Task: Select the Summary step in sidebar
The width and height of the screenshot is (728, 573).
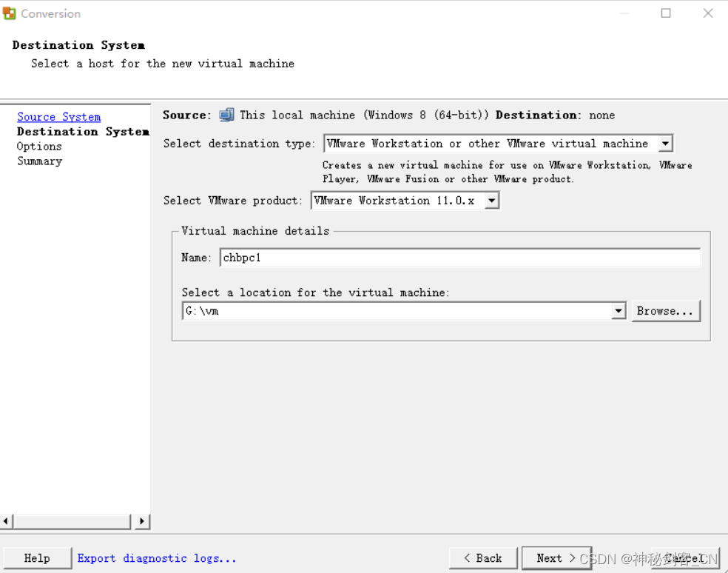Action: pyautogui.click(x=39, y=161)
